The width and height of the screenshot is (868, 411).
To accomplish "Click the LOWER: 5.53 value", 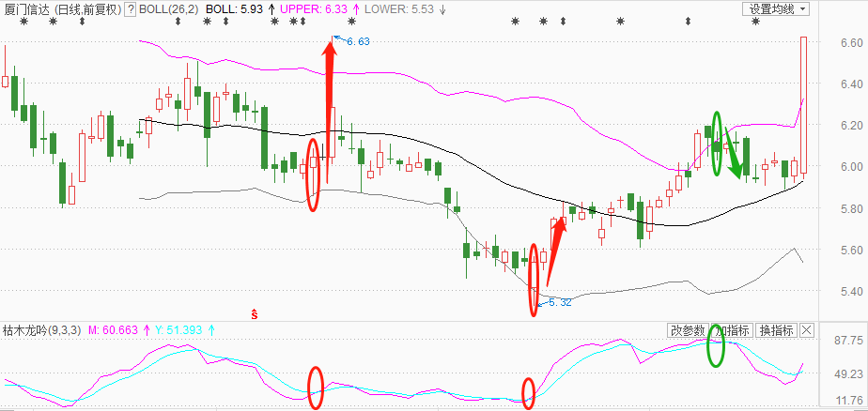I will tap(398, 9).
